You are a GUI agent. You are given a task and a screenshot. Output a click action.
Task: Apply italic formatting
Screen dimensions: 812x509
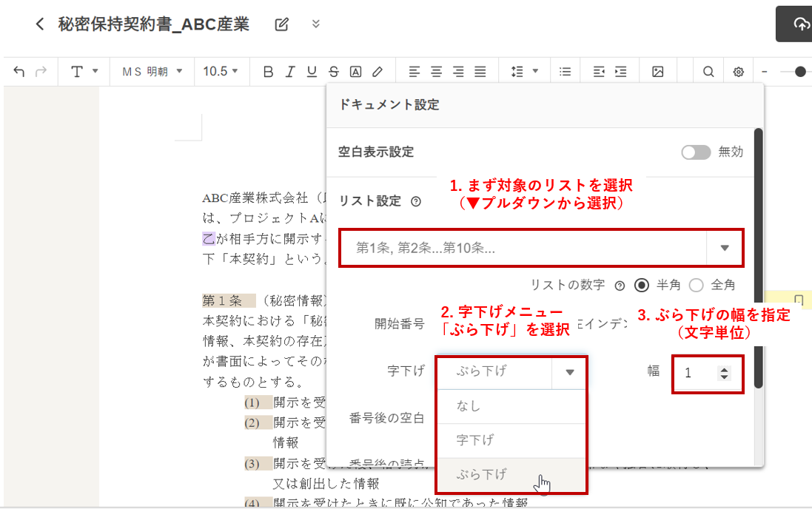coord(290,72)
